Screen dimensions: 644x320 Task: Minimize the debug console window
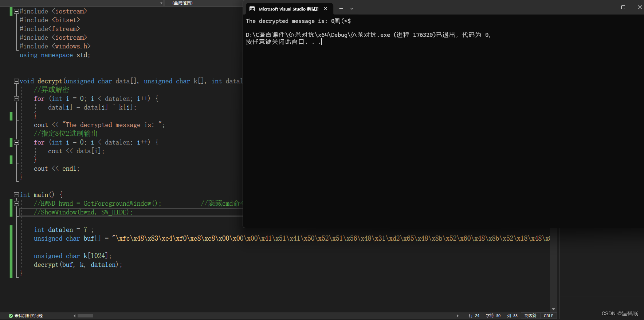pyautogui.click(x=606, y=7)
